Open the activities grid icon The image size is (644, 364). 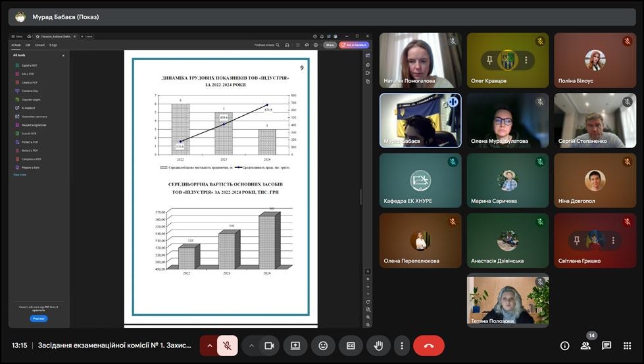[x=628, y=346]
